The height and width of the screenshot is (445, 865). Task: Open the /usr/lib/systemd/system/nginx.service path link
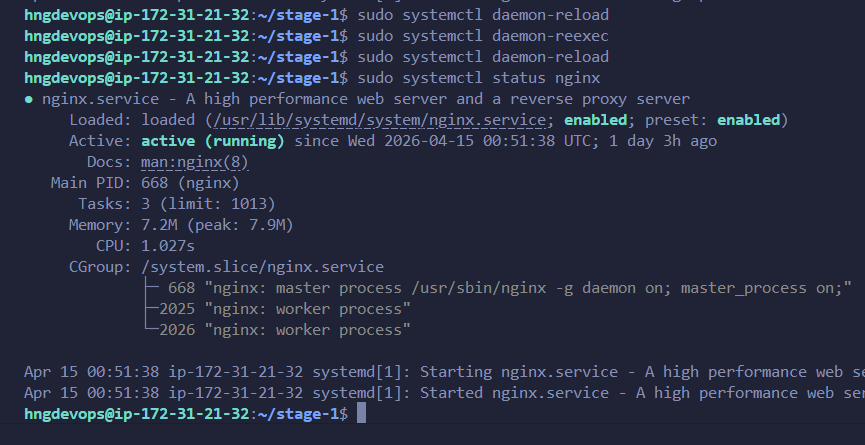pos(380,120)
